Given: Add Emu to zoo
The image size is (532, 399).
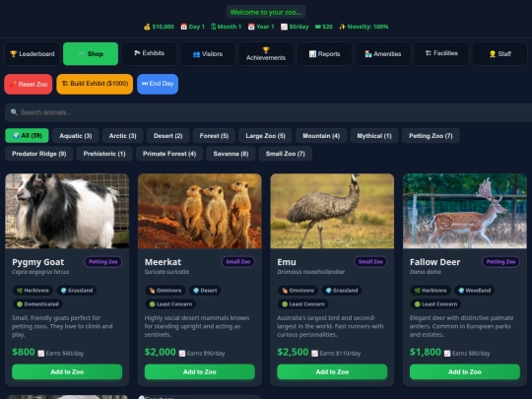Looking at the screenshot, I should (x=332, y=371).
